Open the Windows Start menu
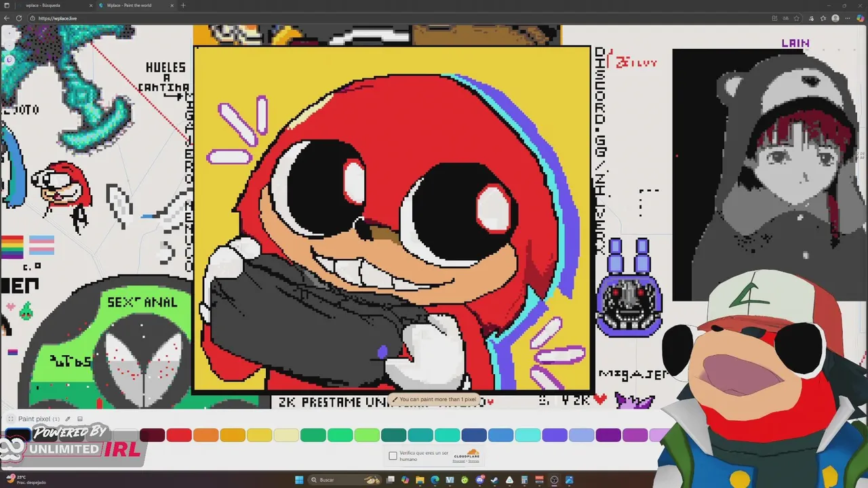The height and width of the screenshot is (488, 868). click(299, 480)
